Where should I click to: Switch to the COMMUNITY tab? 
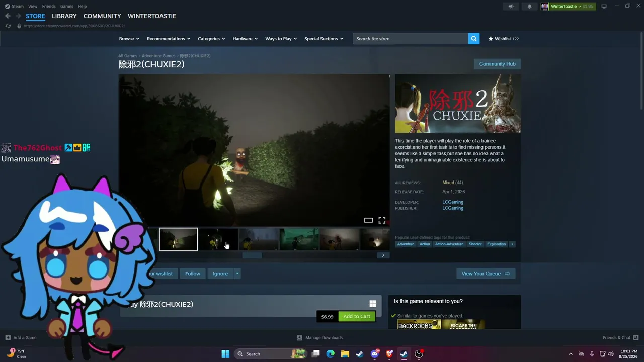pos(102,16)
